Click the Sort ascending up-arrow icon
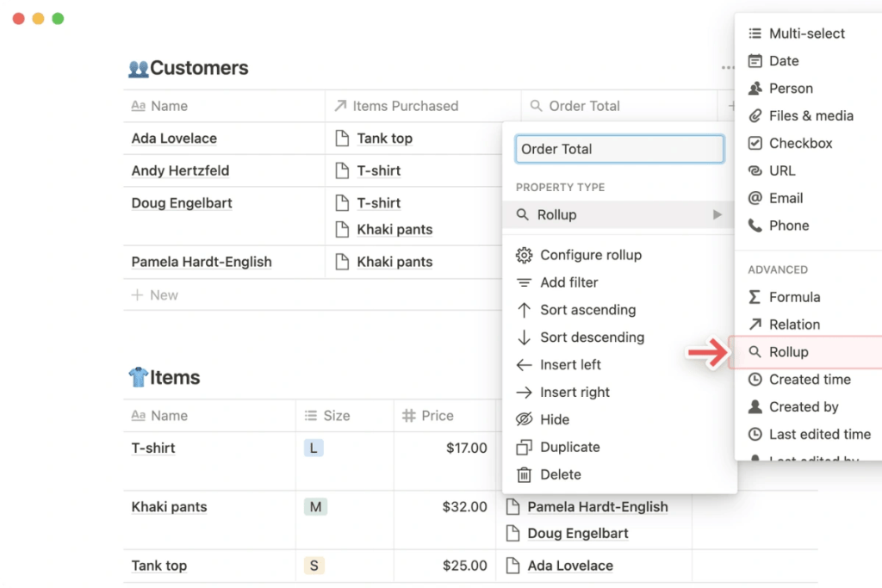The image size is (882, 588). pyautogui.click(x=524, y=310)
